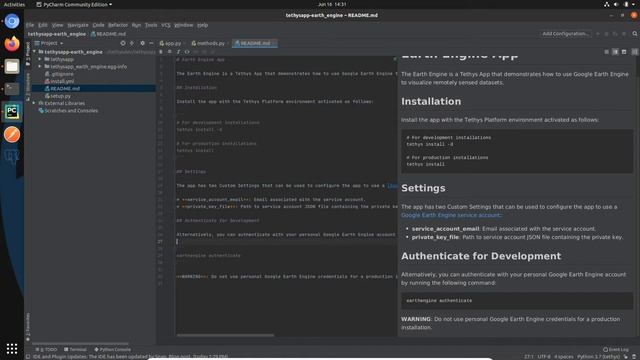
Task: Open UTF-8 encoding selector in status bar
Action: 544,356
